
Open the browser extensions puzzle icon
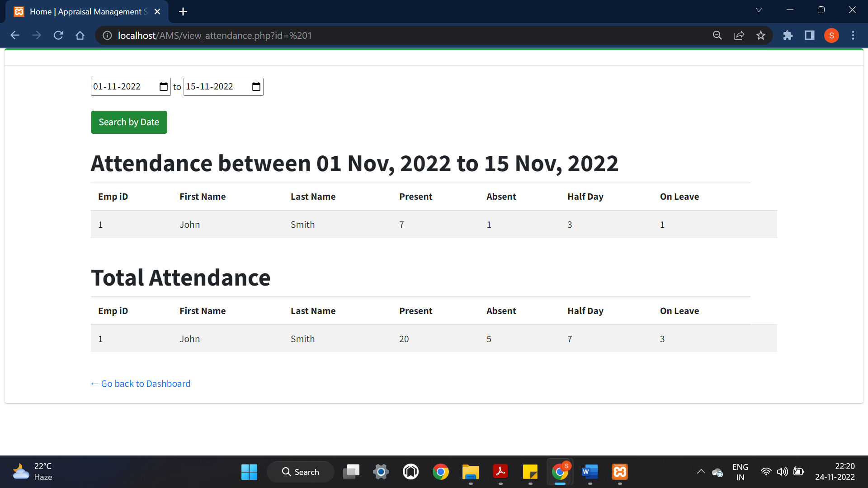(788, 35)
